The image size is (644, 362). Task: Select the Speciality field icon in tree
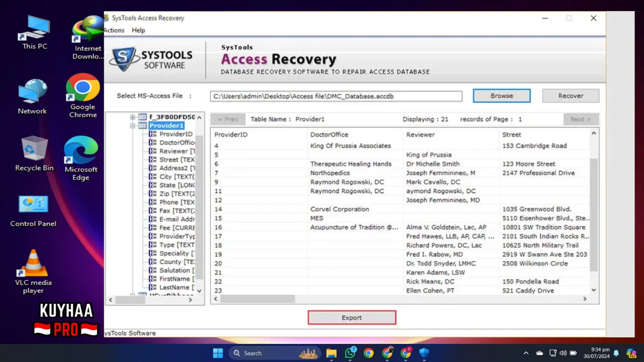153,254
